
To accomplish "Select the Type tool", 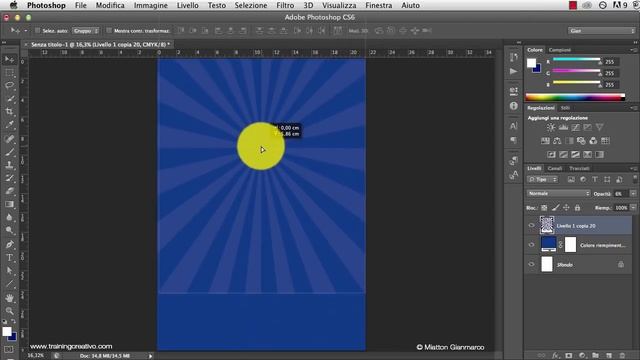I will [x=9, y=258].
